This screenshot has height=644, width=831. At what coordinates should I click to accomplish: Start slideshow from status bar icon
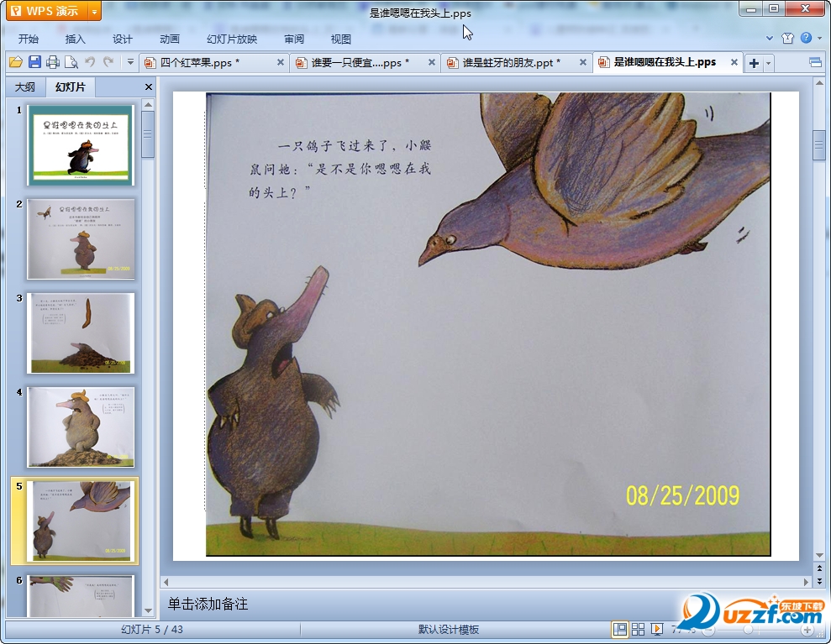coord(656,629)
